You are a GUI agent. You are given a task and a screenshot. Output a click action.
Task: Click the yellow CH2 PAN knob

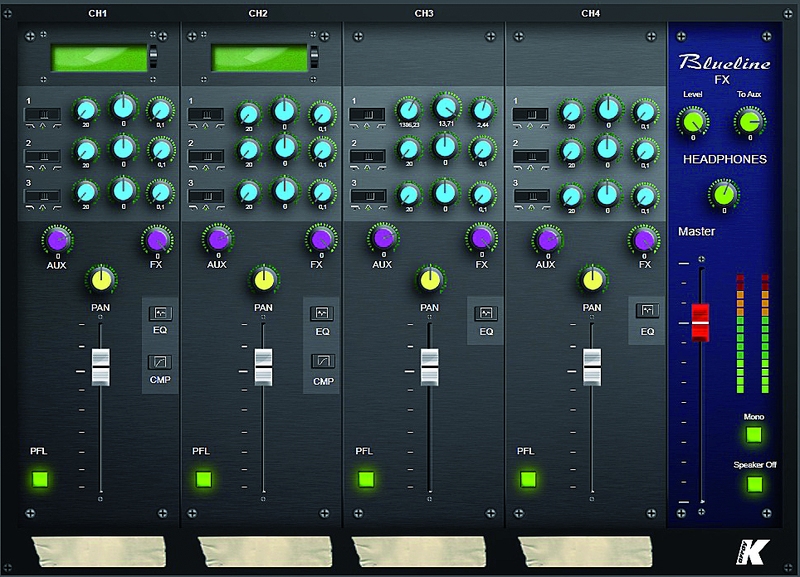click(x=264, y=280)
